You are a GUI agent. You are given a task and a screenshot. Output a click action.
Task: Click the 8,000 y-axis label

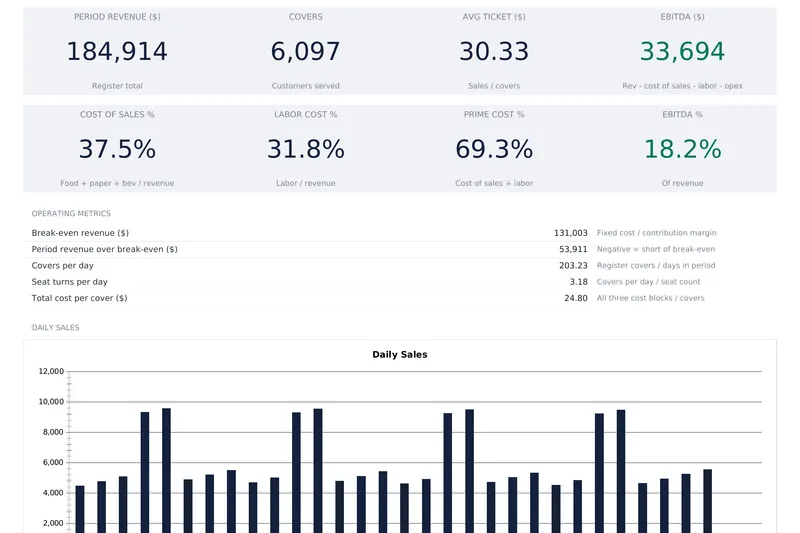tap(53, 433)
